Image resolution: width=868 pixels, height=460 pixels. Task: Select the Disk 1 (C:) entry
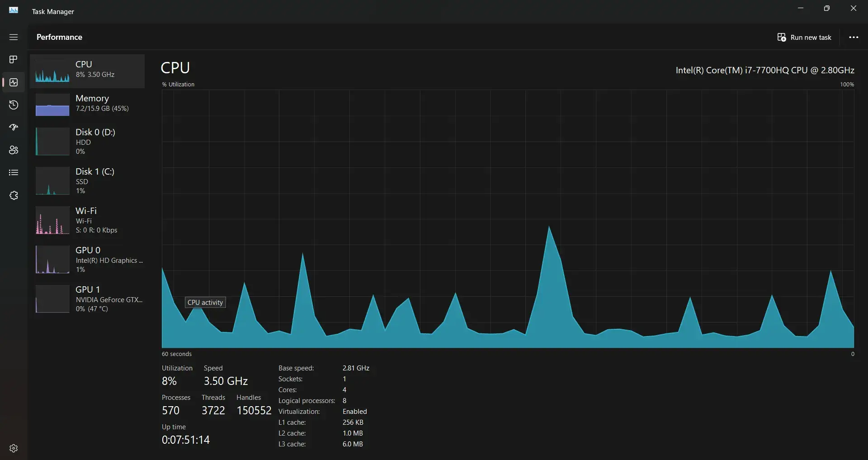pos(87,180)
